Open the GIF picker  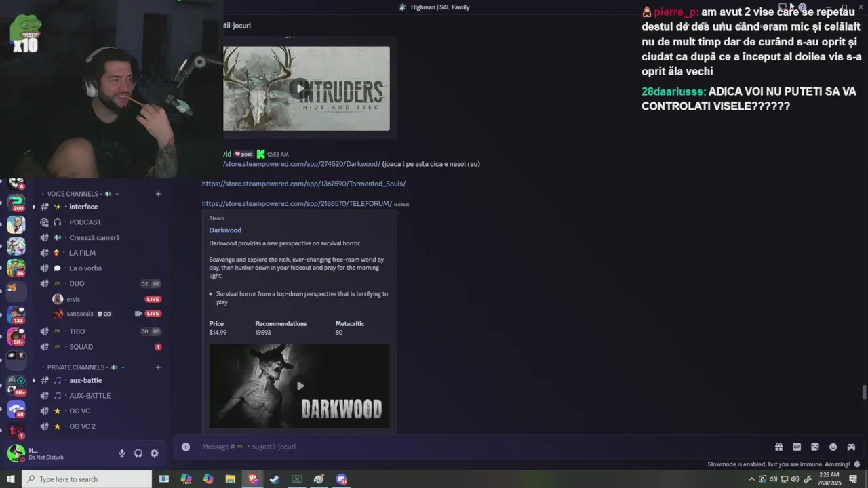[x=797, y=447]
